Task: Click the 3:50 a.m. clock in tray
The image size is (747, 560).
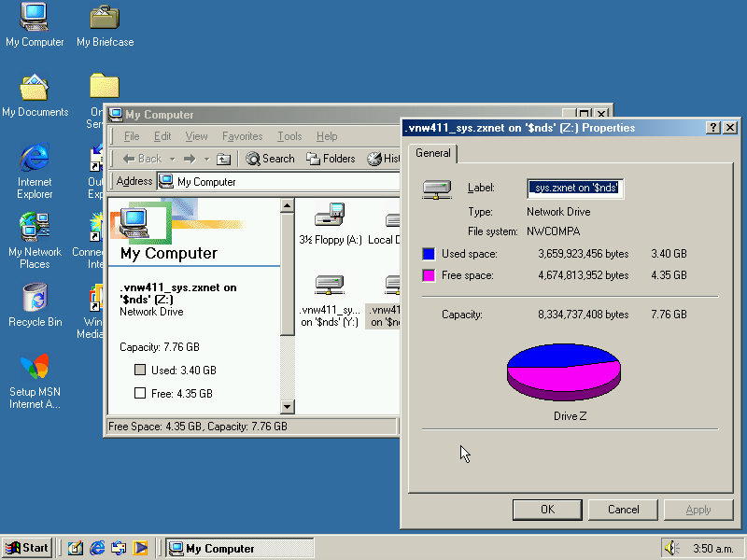Action: [712, 549]
